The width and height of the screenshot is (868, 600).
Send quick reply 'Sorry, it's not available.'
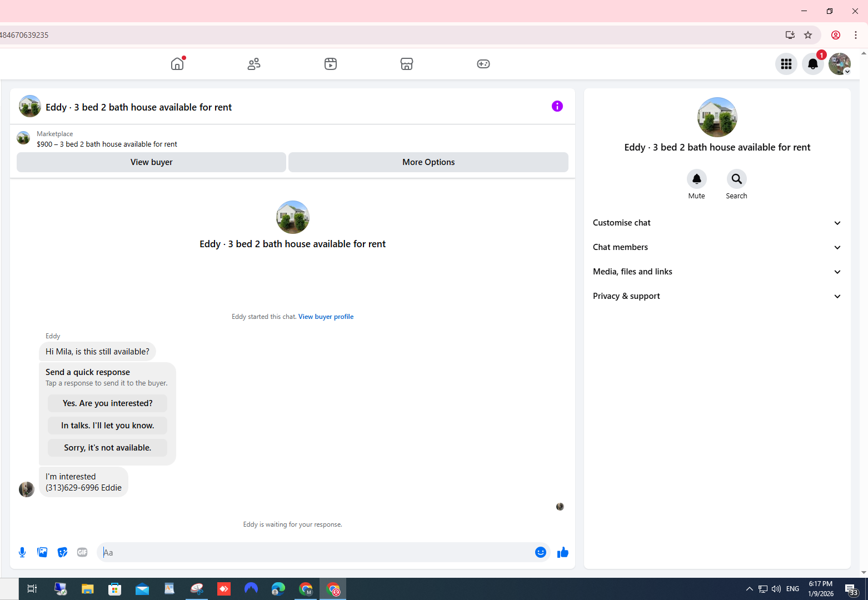[107, 448]
